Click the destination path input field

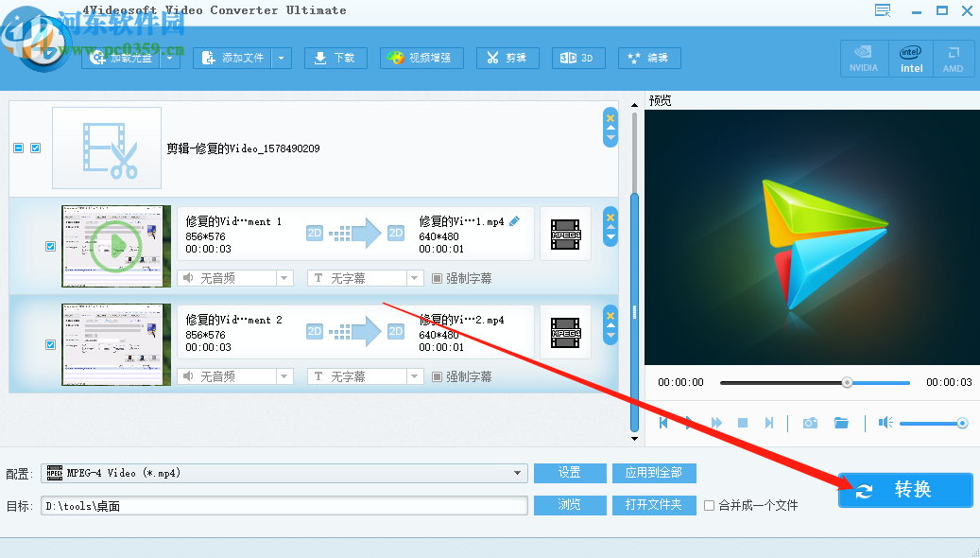tap(284, 505)
